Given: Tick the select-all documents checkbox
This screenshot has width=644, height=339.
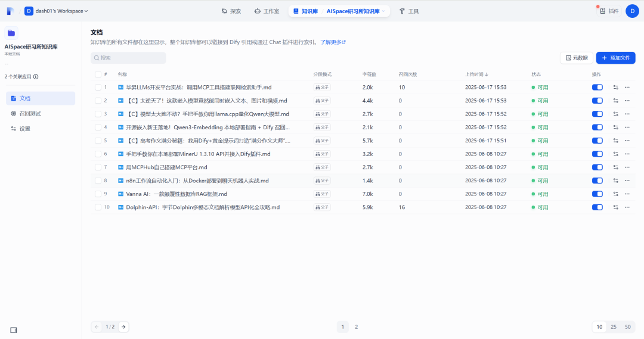Looking at the screenshot, I should tap(98, 74).
